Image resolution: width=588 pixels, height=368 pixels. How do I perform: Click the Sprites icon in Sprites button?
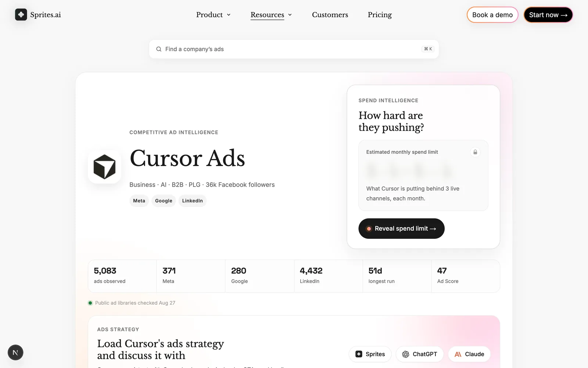[x=359, y=354]
